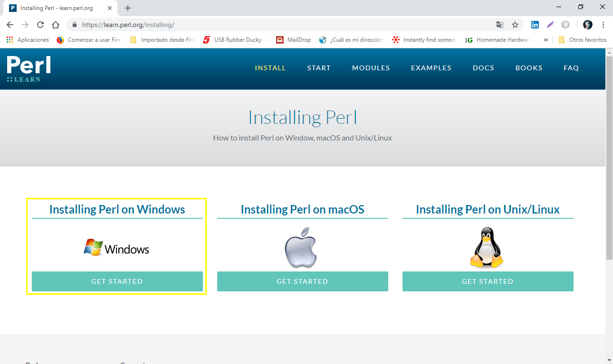Open the LinkedIn extension icon

[535, 25]
